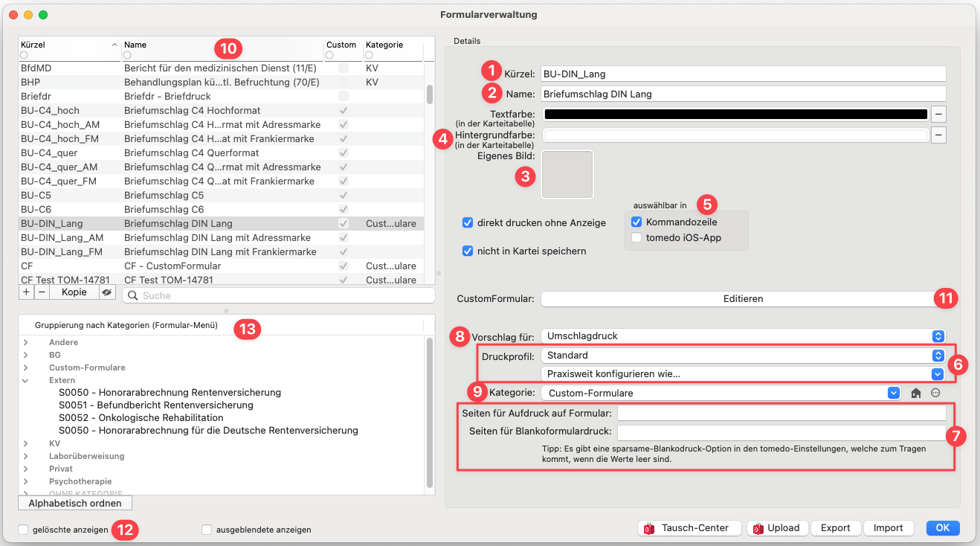The image size is (980, 546).
Task: Click 'Seiten für Blankoformulardruck' field
Action: click(781, 432)
